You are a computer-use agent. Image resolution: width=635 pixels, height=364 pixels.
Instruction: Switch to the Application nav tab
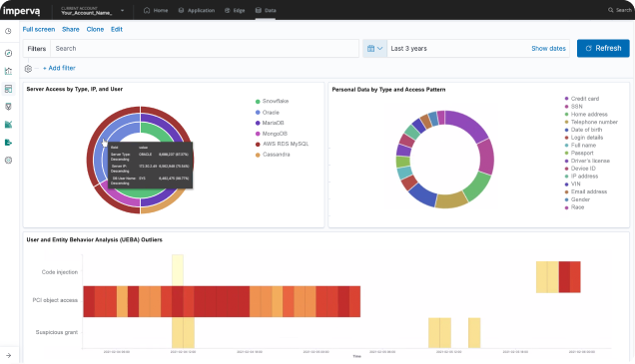click(197, 11)
